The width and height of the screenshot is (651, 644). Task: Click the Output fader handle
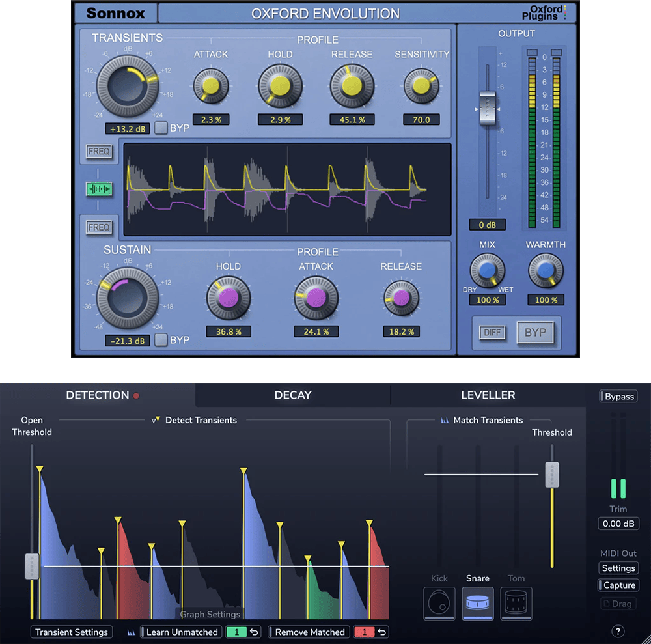coord(488,108)
